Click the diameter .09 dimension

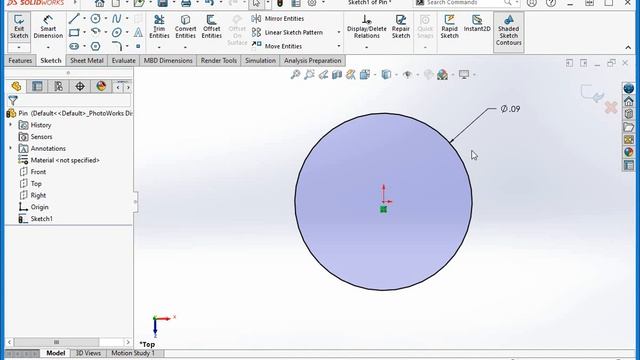510,109
